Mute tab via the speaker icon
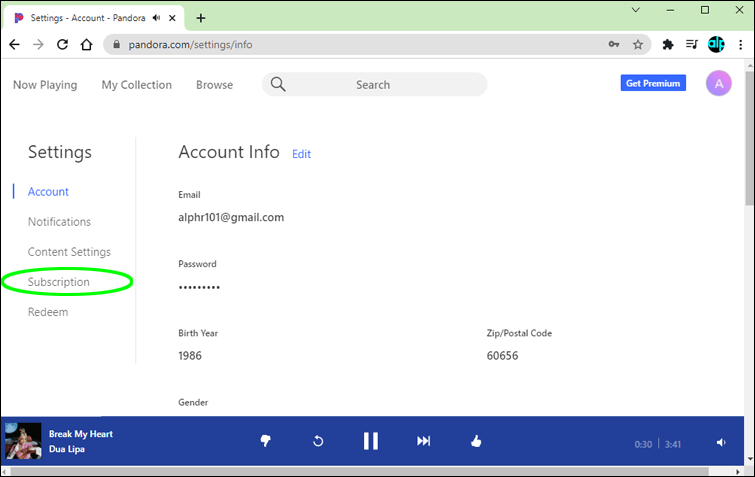755x477 pixels. 156,18
